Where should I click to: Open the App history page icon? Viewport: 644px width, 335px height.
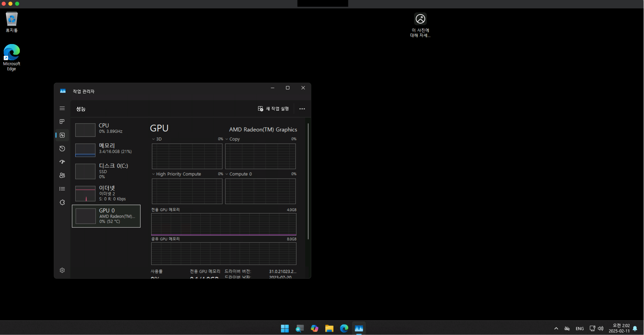(x=62, y=149)
